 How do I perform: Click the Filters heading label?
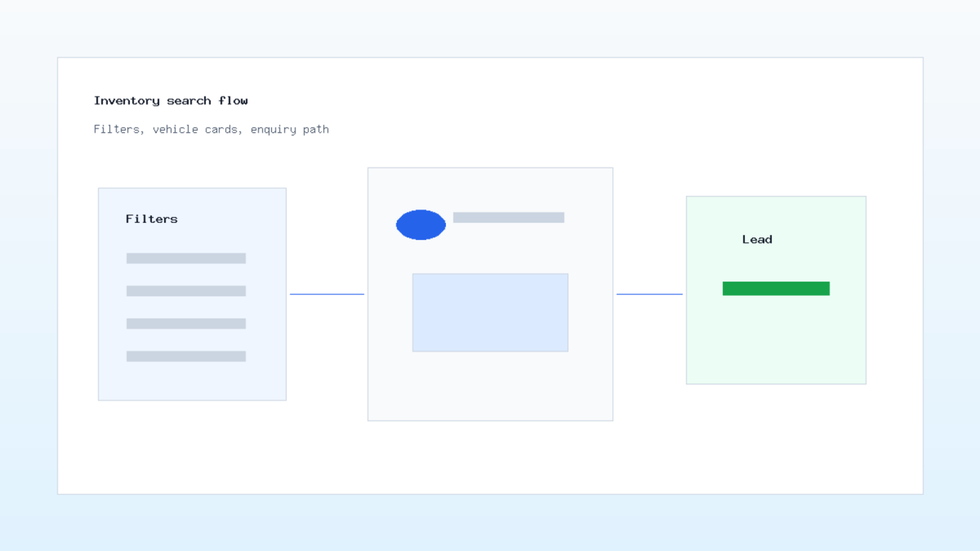(151, 219)
